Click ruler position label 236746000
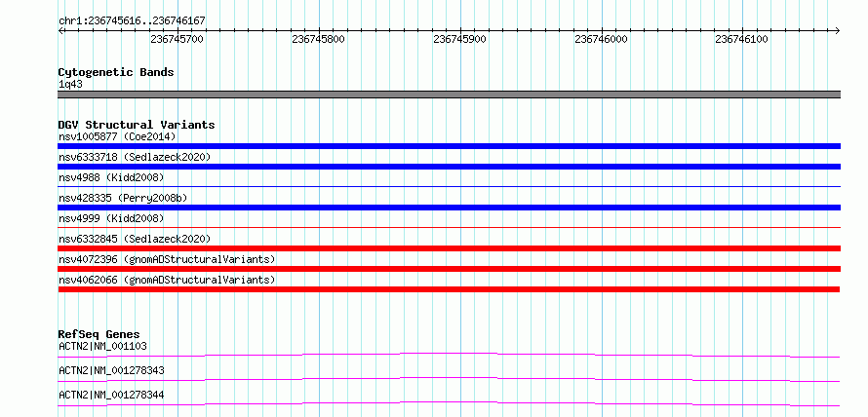This screenshot has width=868, height=417. point(601,39)
